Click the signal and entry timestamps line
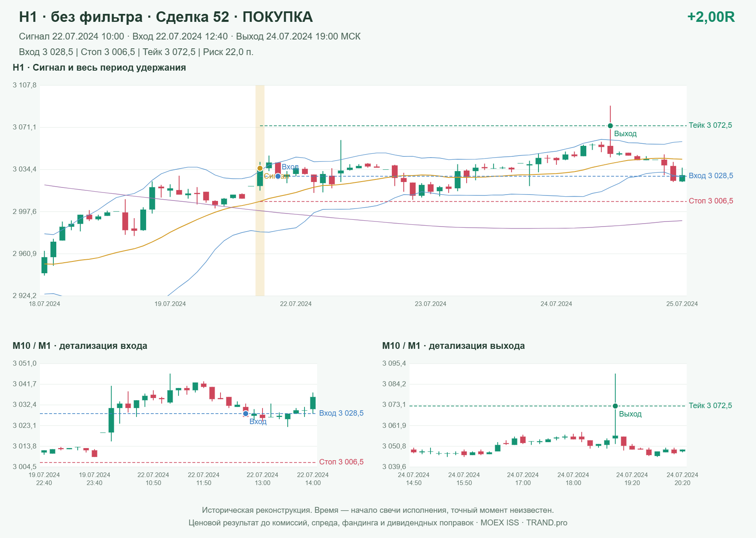Image resolution: width=756 pixels, height=538 pixels. pos(190,37)
